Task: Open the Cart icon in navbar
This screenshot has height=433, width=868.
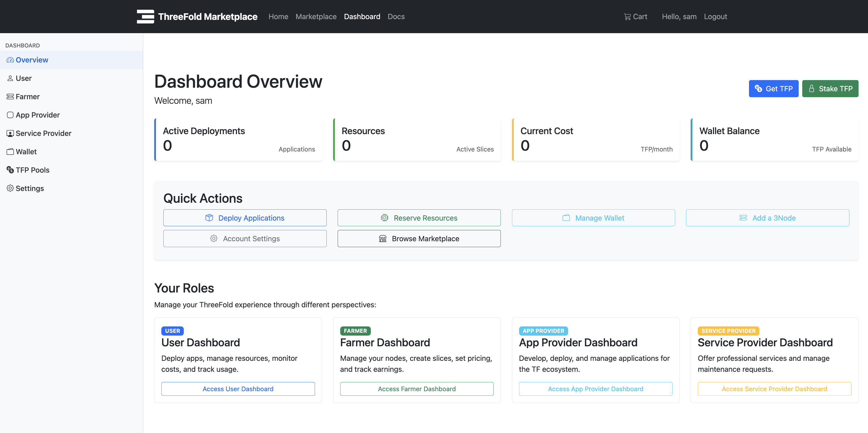Action: click(x=627, y=17)
